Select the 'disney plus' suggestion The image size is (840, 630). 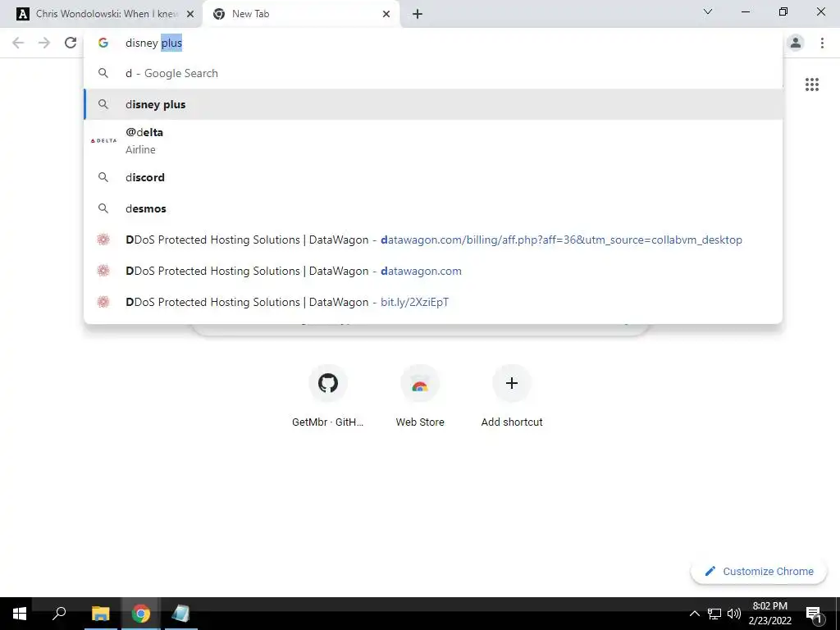point(433,104)
